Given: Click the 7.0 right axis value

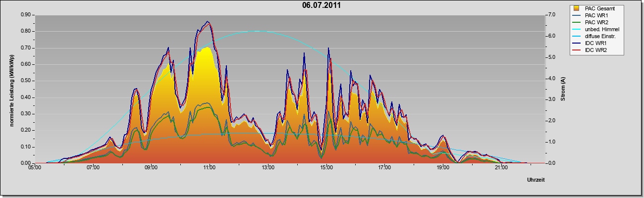Looking at the screenshot, I should (551, 15).
